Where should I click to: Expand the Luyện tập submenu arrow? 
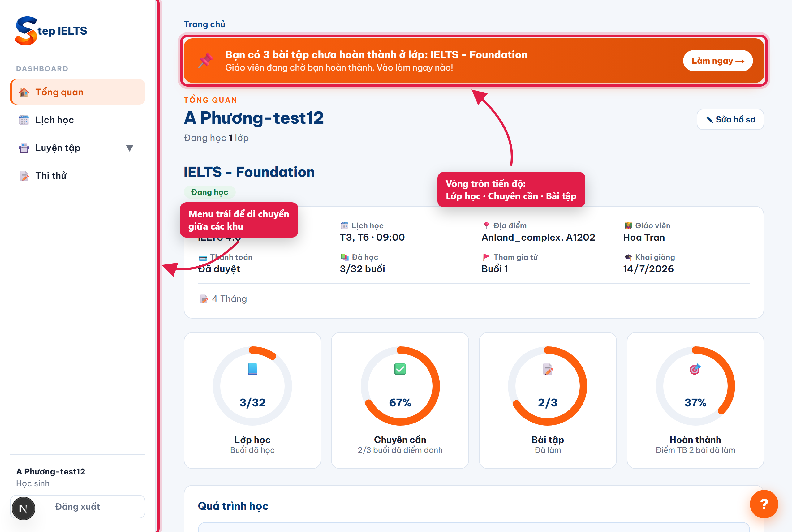[130, 148]
